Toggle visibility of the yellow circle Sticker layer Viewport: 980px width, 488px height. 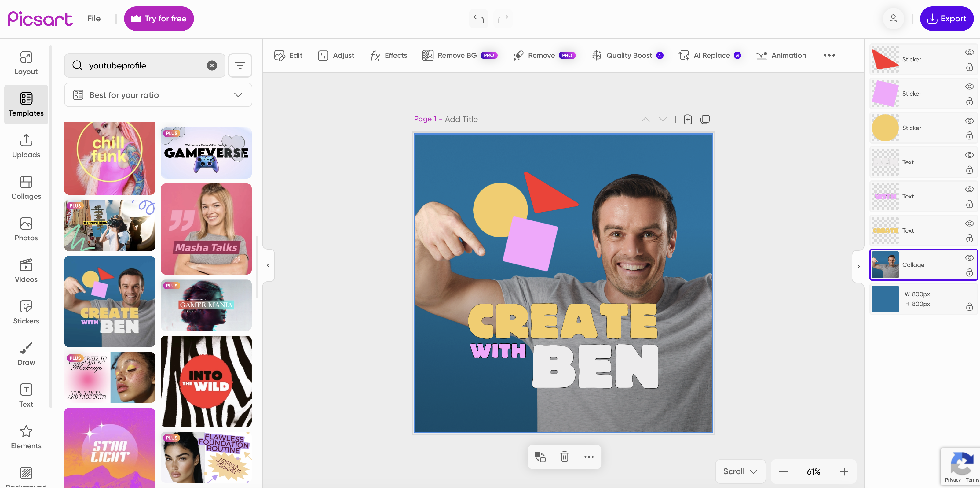click(969, 121)
